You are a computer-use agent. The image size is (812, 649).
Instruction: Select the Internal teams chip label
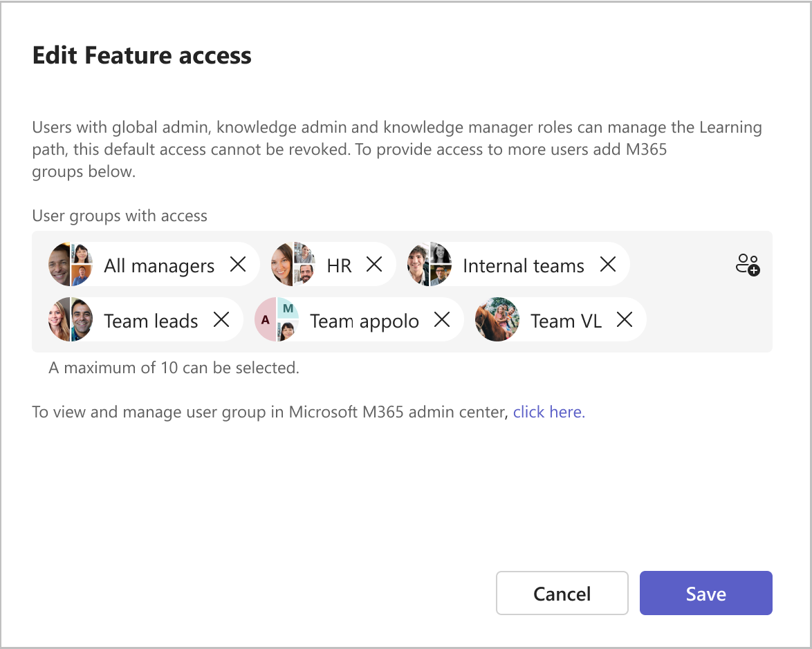click(524, 266)
